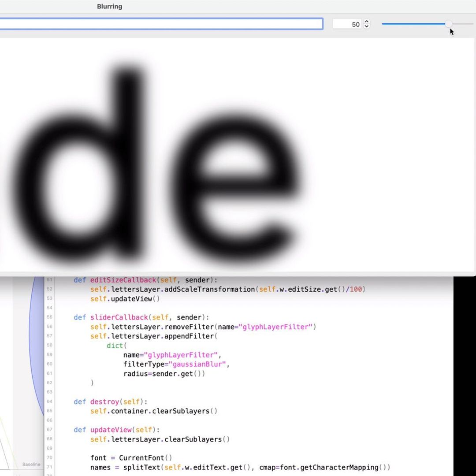Click the Blurring window title bar
Image resolution: width=476 pixels, height=476 pixels.
[109, 7]
